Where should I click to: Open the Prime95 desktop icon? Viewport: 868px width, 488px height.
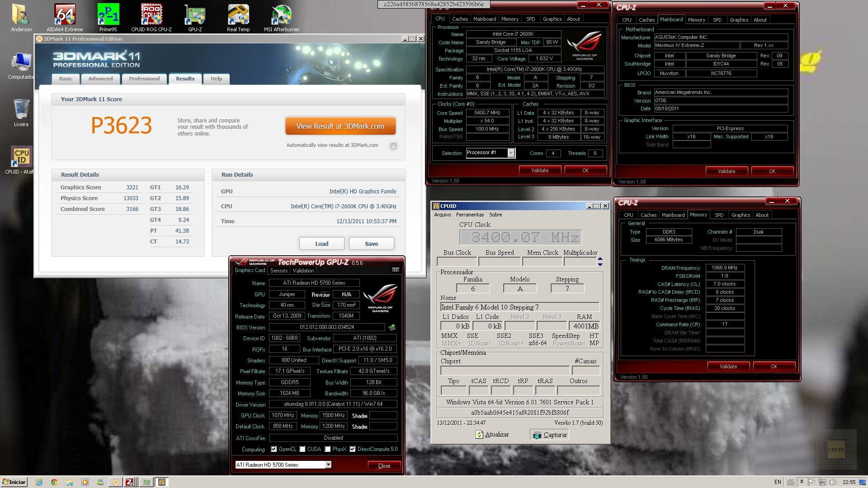[x=108, y=18]
